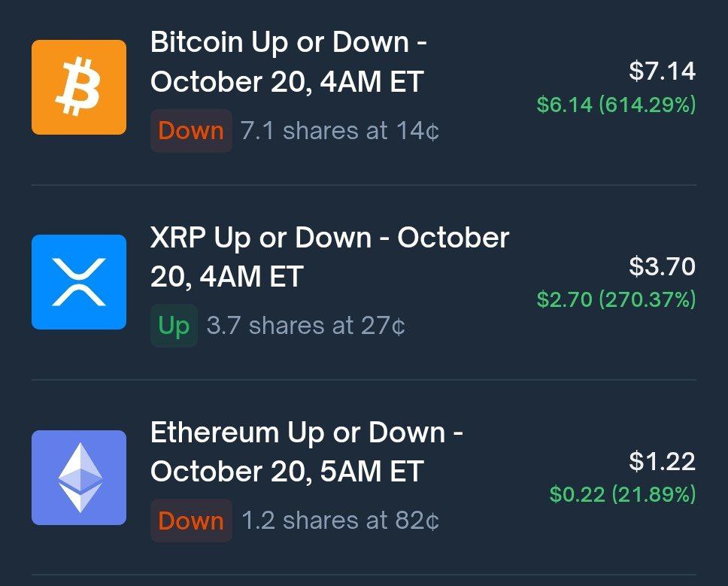728x586 pixels.
Task: Select the Down badge on the Ethereum position
Action: point(191,521)
